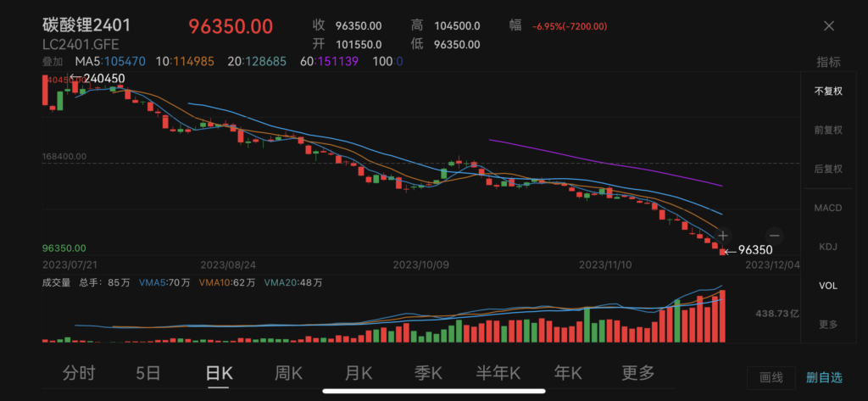Open the 画线 drawing tool
The height and width of the screenshot is (401, 868).
[771, 378]
